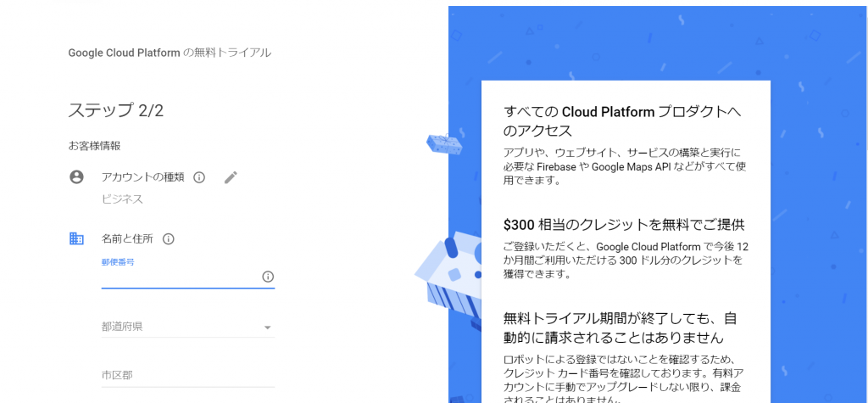The height and width of the screenshot is (403, 868).
Task: Click paragraph about クレジット カード番号 verification
Action: pos(624,379)
